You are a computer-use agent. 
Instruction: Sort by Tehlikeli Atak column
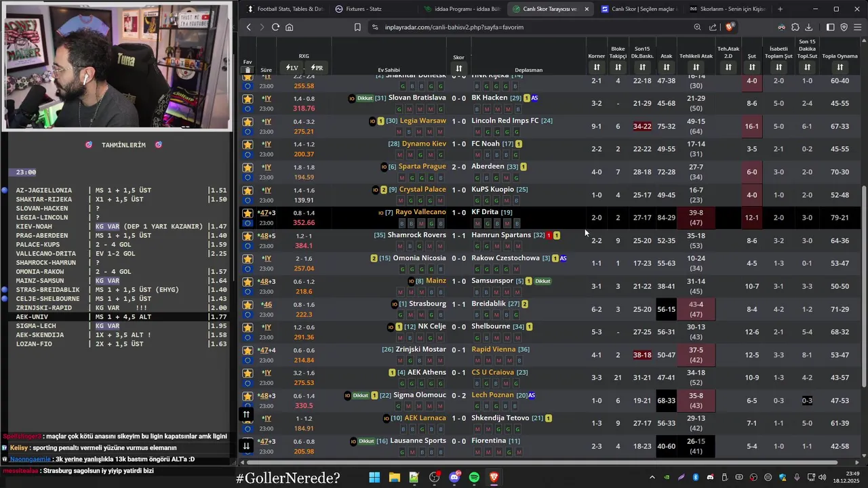tap(696, 67)
